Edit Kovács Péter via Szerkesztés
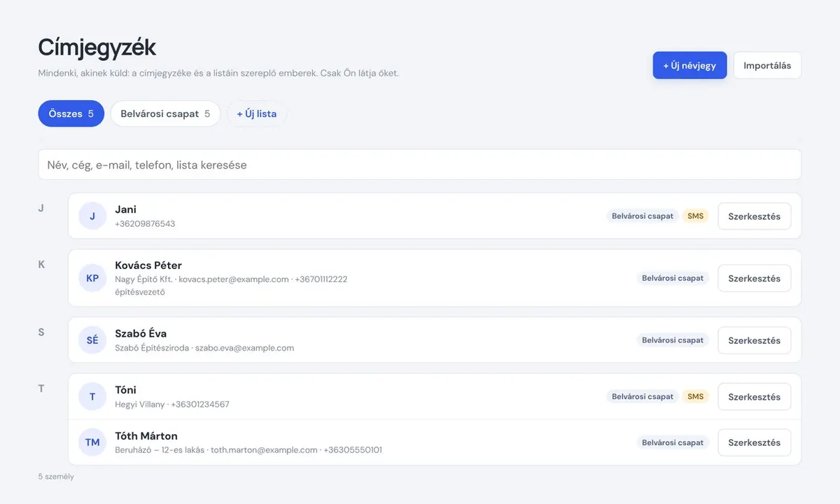The height and width of the screenshot is (504, 840). (x=754, y=278)
